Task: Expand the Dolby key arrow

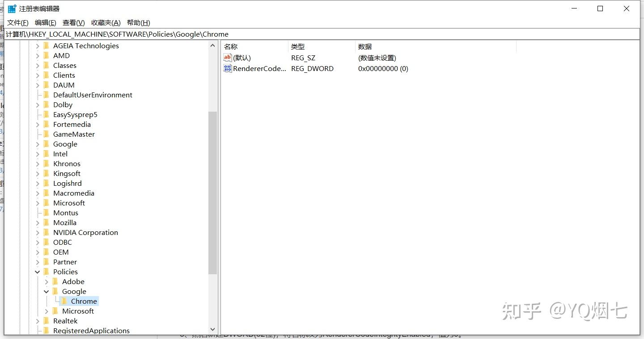Action: 38,105
